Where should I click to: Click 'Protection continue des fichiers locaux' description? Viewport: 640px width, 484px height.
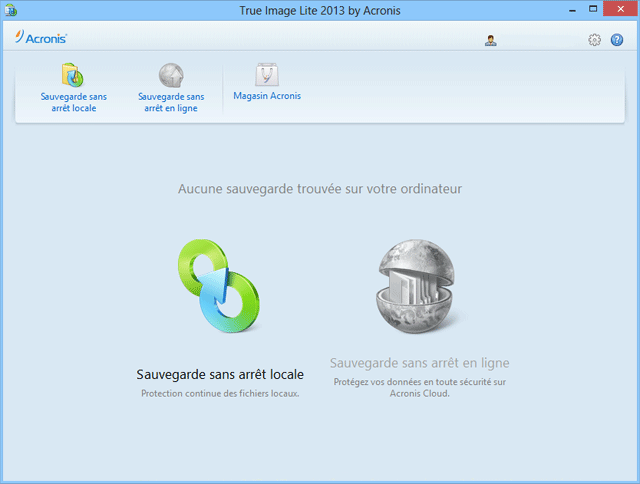pyautogui.click(x=220, y=394)
